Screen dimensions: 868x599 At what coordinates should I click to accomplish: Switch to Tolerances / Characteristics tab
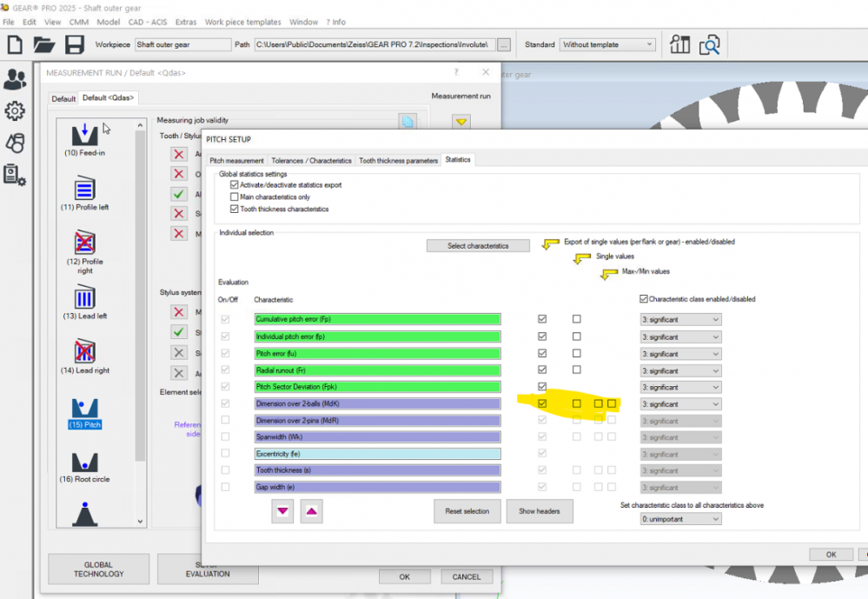(311, 161)
